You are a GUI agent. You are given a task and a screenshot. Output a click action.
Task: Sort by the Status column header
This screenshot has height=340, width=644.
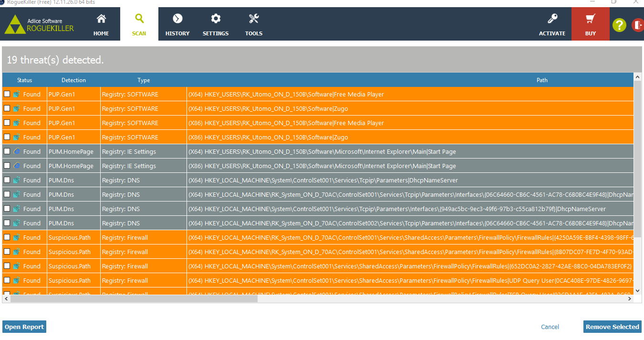point(25,80)
